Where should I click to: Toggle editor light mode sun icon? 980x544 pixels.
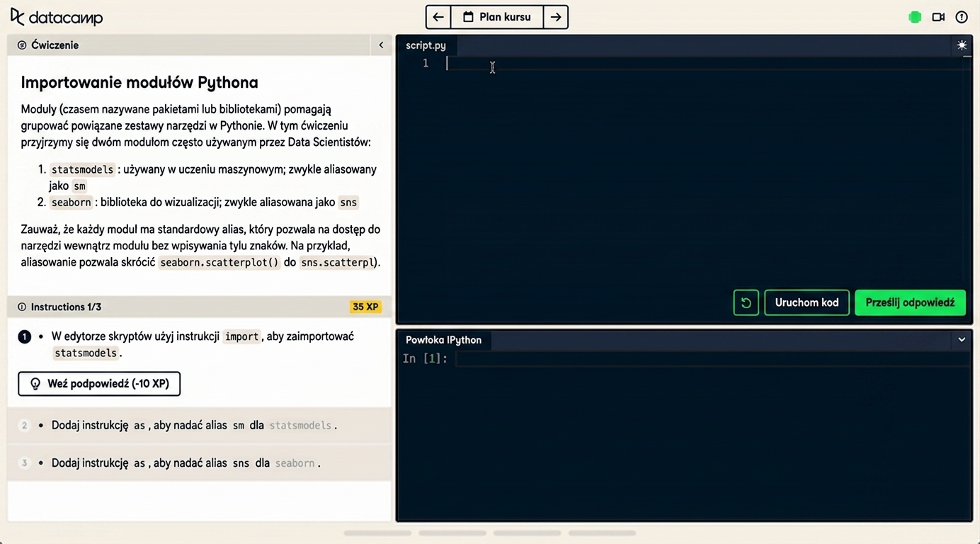click(962, 45)
